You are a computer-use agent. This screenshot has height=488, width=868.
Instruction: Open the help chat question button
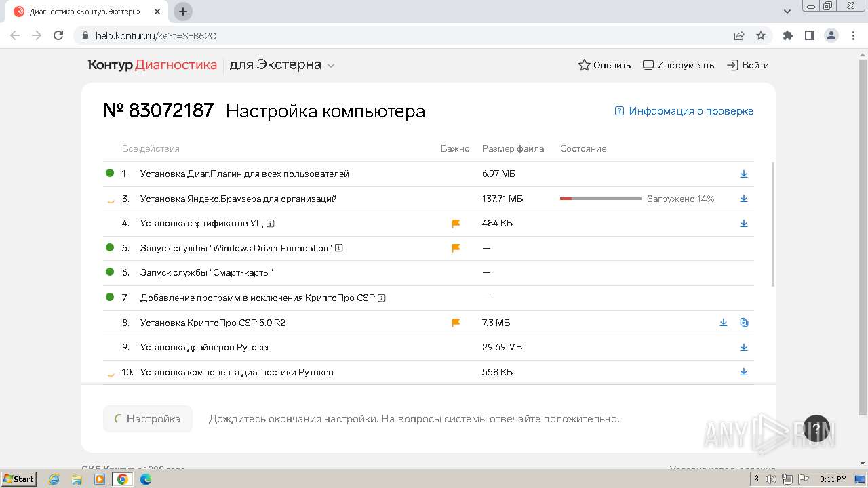816,428
